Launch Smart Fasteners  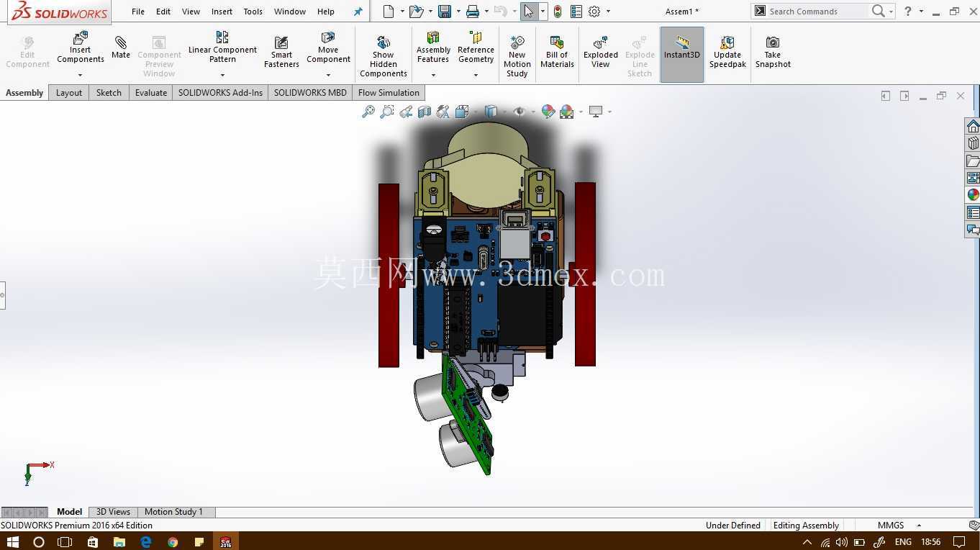(x=281, y=52)
